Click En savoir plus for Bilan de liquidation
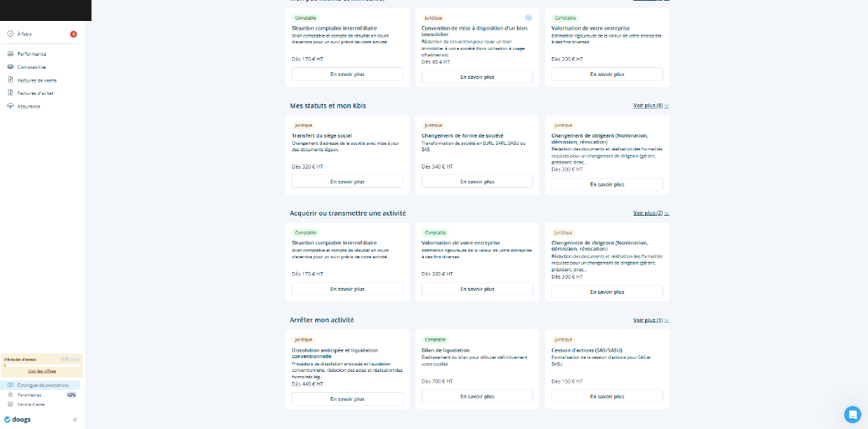The width and height of the screenshot is (868, 429). click(477, 396)
